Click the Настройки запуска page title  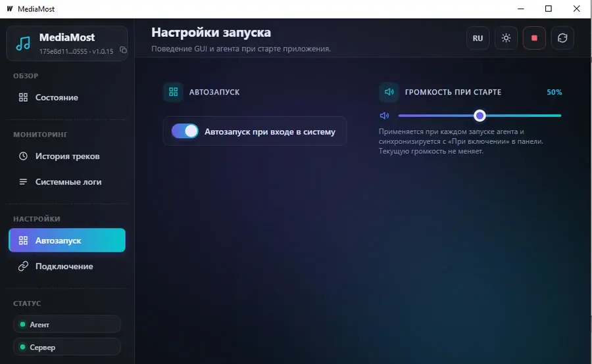pyautogui.click(x=211, y=32)
